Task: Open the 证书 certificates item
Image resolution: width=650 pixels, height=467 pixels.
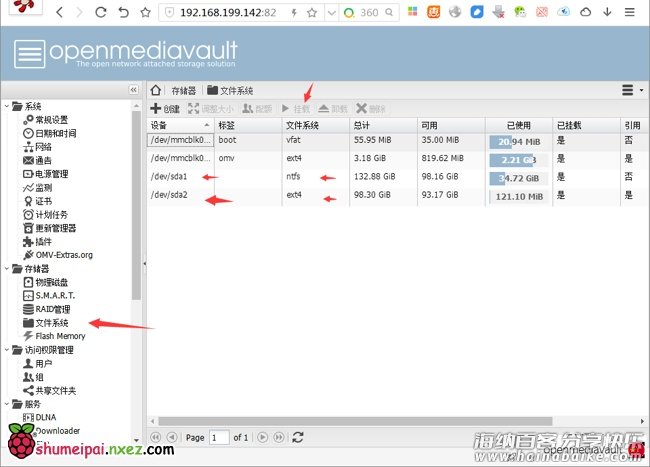Action: click(37, 201)
